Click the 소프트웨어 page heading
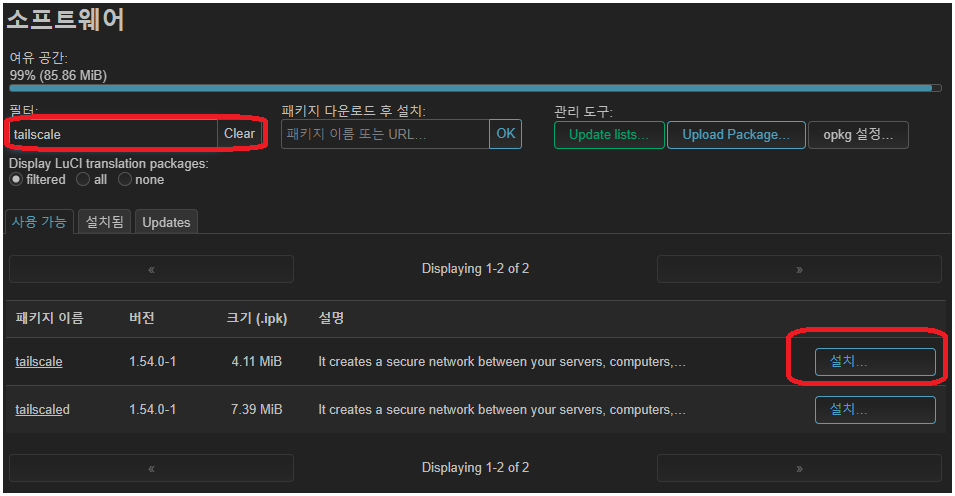The image size is (955, 496). coord(65,19)
